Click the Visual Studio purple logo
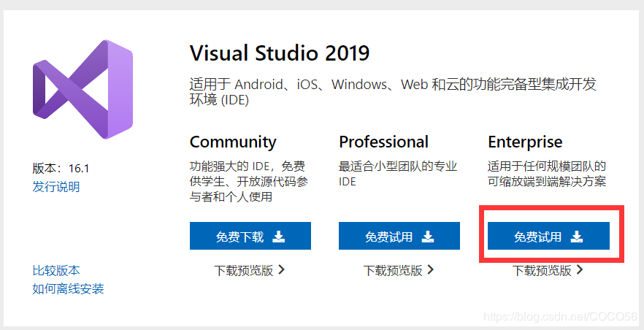 tap(83, 89)
